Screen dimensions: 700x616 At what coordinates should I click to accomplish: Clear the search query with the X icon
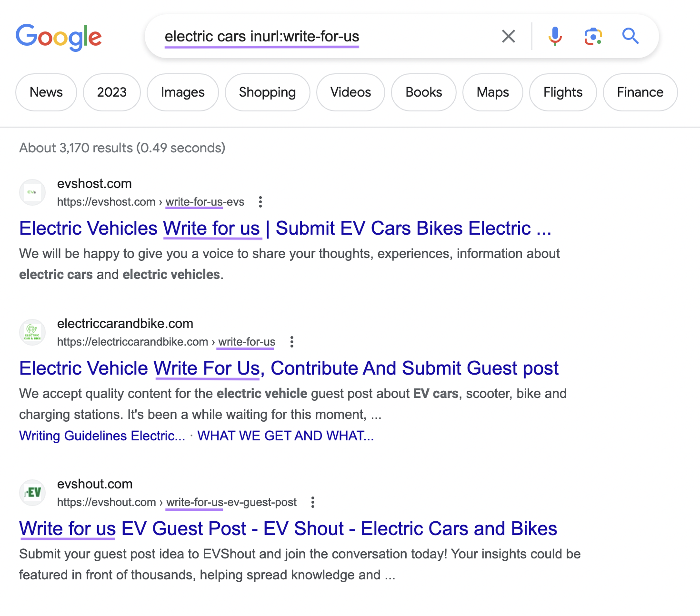(x=508, y=36)
